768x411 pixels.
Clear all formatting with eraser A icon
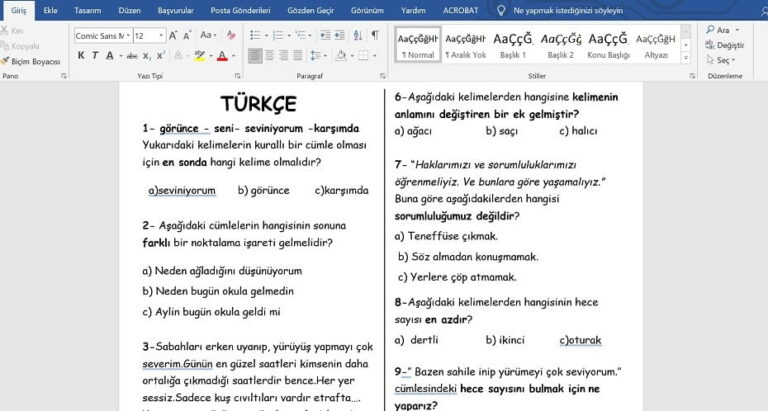(x=231, y=35)
